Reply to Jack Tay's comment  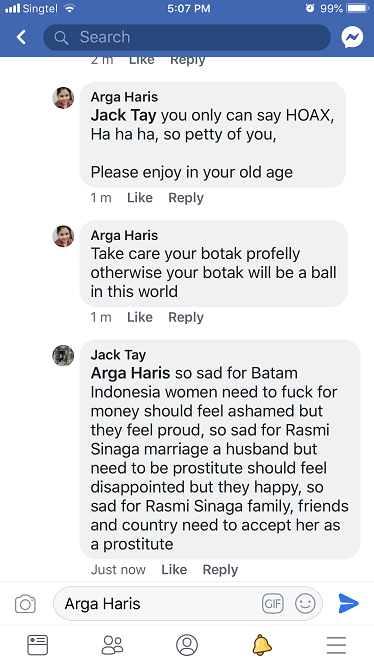[x=220, y=570]
